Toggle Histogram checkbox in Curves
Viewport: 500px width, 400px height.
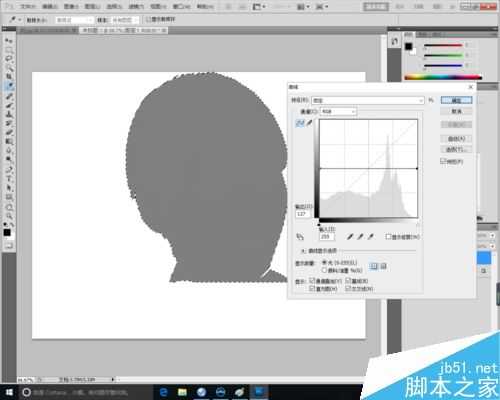(x=312, y=288)
